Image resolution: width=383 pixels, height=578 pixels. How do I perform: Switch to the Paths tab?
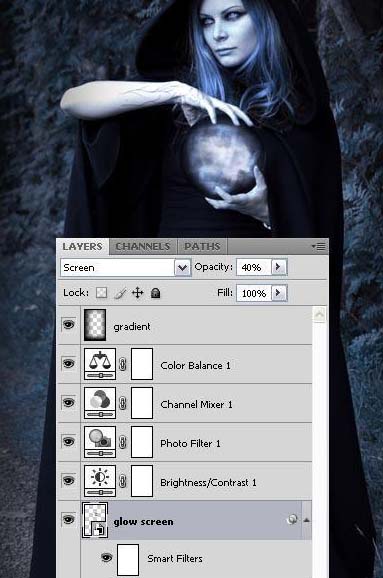[202, 247]
